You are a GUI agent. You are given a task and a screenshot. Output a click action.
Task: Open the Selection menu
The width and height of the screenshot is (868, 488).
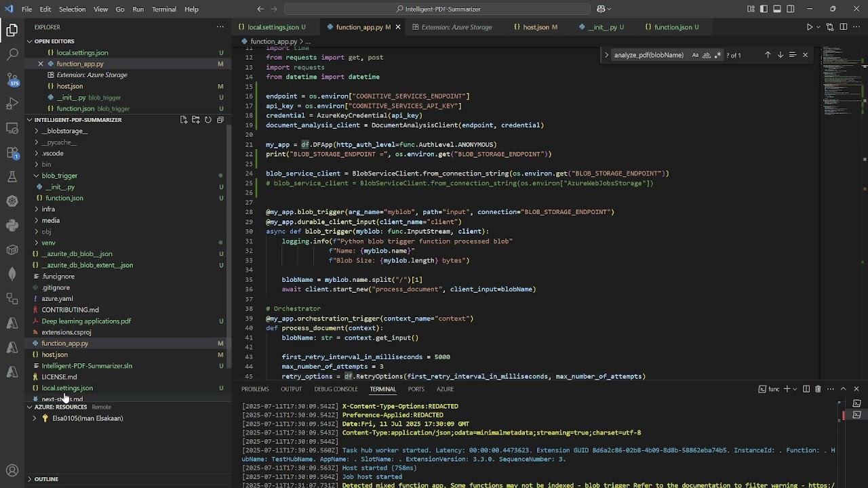[72, 9]
